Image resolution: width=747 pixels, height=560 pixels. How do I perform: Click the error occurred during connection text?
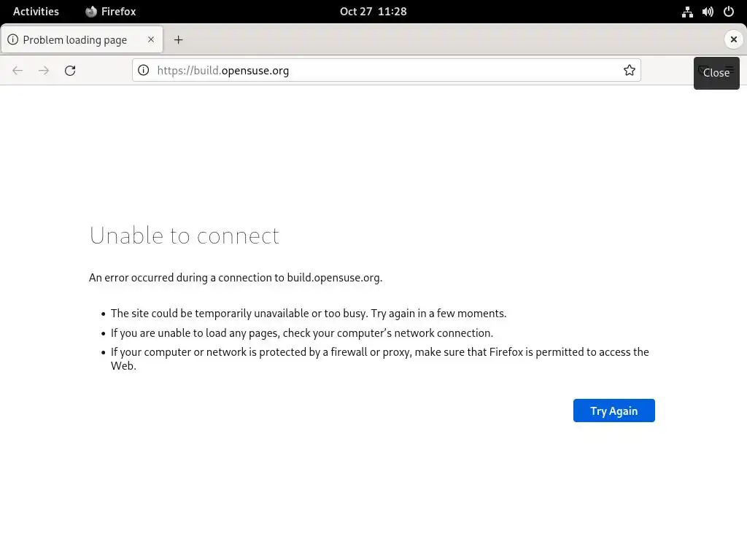236,278
